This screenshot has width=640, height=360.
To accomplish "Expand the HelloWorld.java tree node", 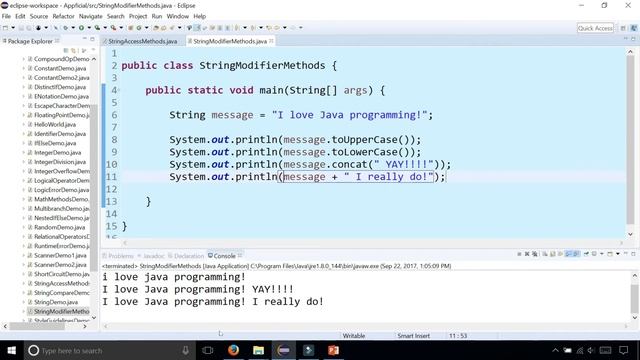I will (24, 124).
